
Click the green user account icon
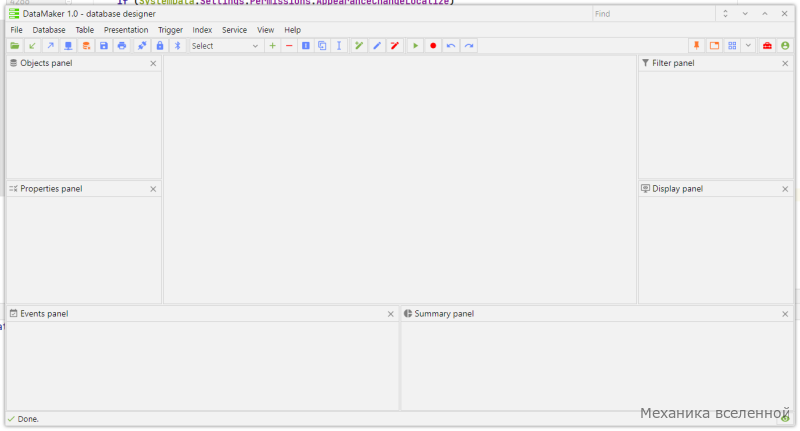(x=785, y=46)
